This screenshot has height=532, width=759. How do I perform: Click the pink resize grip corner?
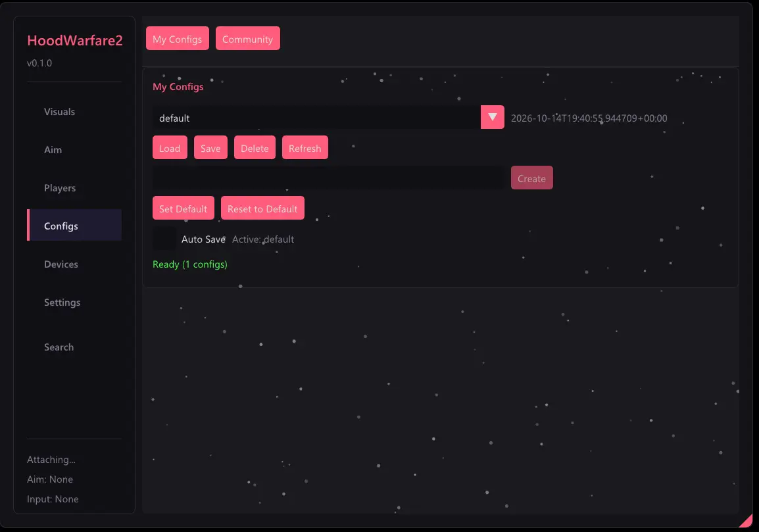click(747, 521)
